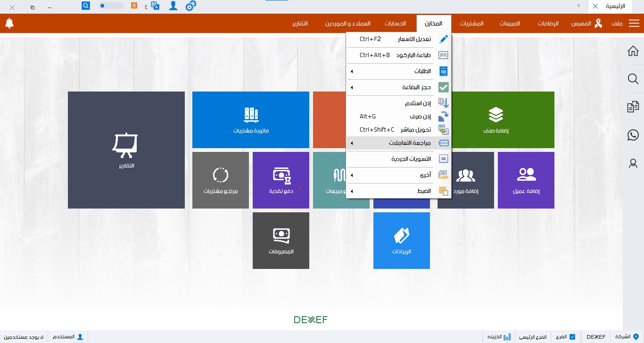Open the settings gears icon

coord(191,6)
